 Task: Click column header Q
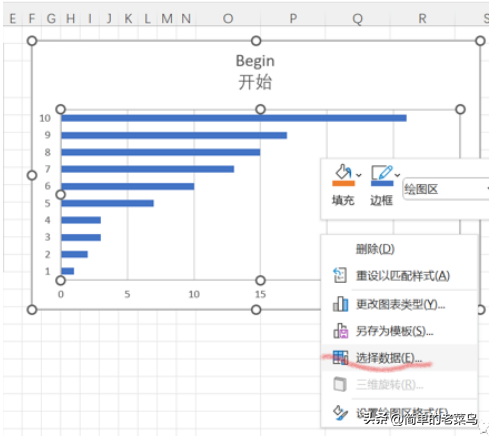[x=358, y=18]
